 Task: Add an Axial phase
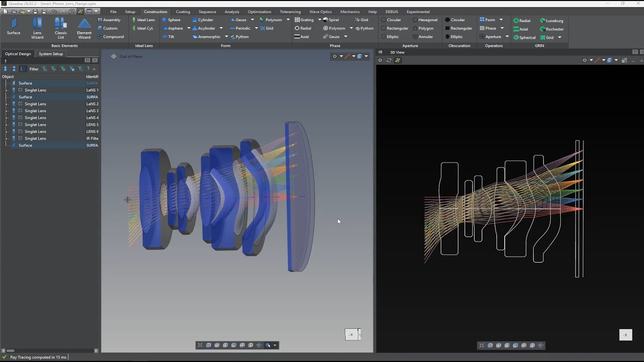[x=302, y=37]
